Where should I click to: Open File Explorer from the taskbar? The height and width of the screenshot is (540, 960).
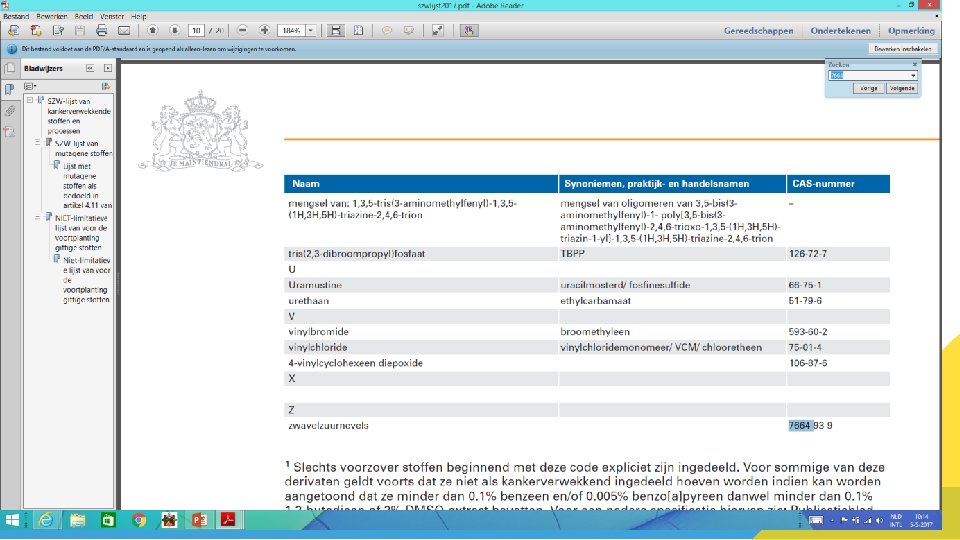click(78, 520)
